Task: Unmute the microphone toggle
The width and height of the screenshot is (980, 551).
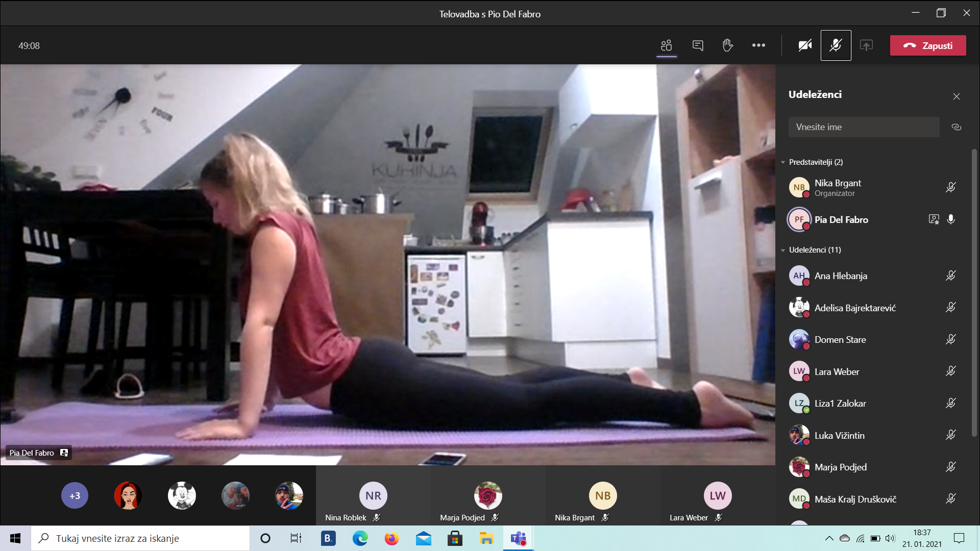Action: coord(836,45)
